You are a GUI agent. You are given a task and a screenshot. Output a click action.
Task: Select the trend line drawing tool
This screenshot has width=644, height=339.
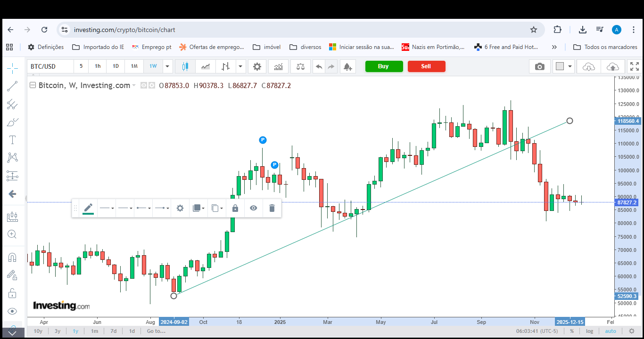coord(12,86)
